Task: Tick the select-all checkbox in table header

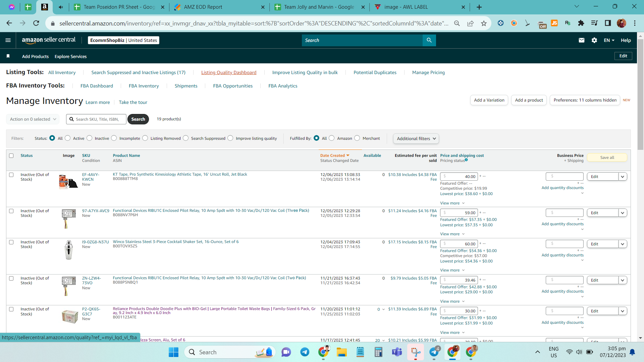Action: point(11,156)
